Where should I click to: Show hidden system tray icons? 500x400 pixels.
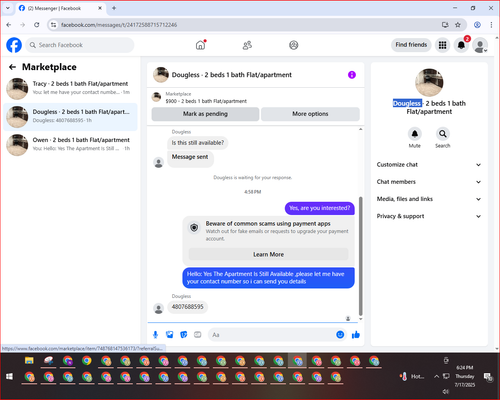(436, 377)
